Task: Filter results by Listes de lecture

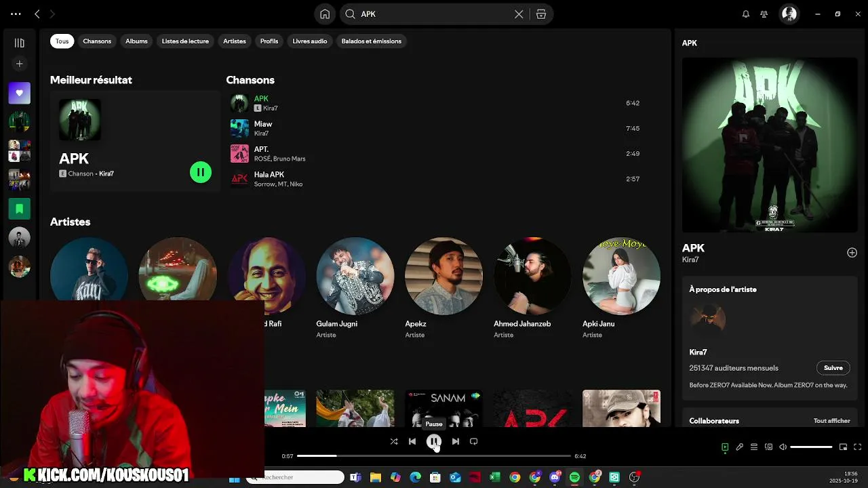Action: [185, 41]
